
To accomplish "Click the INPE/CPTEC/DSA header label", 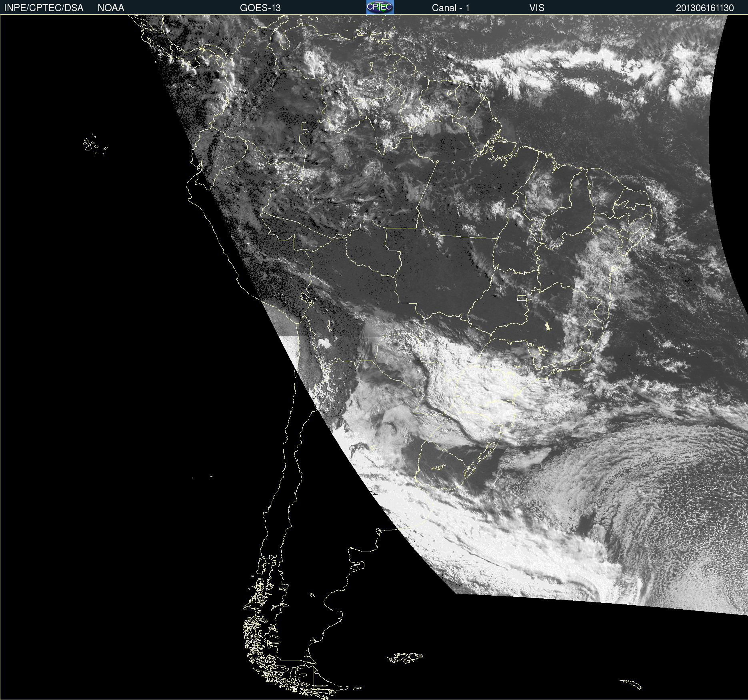I will click(44, 8).
